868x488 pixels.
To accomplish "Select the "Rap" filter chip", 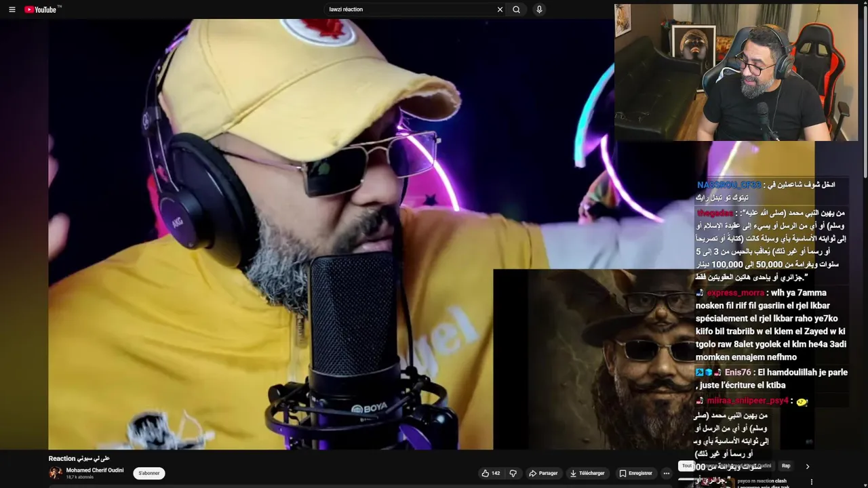I will (x=786, y=466).
